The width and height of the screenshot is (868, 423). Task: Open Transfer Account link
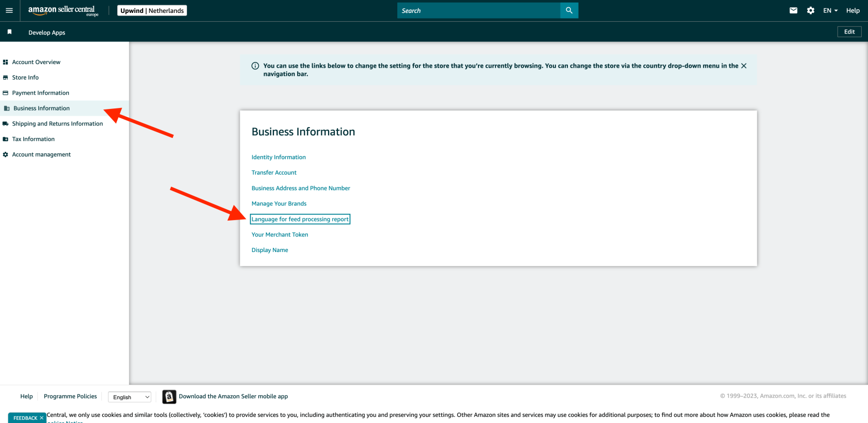[x=274, y=173]
